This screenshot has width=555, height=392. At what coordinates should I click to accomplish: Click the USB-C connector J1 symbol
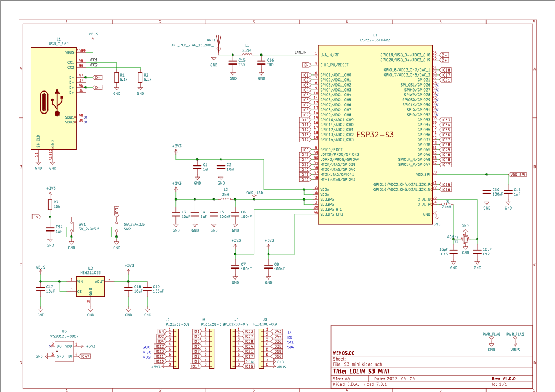pos(53,98)
